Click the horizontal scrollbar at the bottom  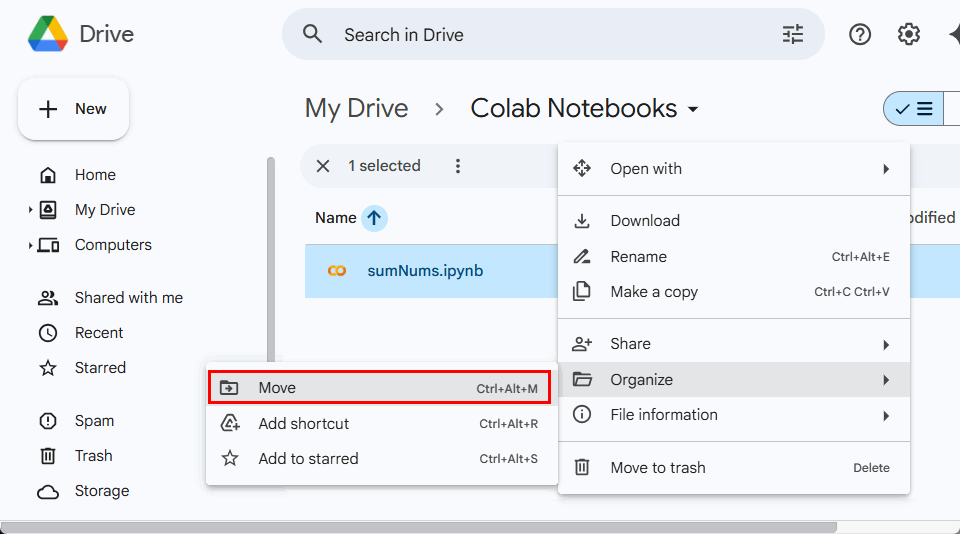(x=420, y=526)
